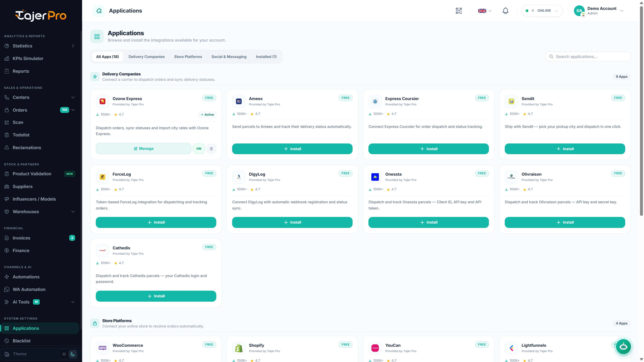This screenshot has width=644, height=362.
Task: Click the Shopify app logo
Action: pos(239,348)
